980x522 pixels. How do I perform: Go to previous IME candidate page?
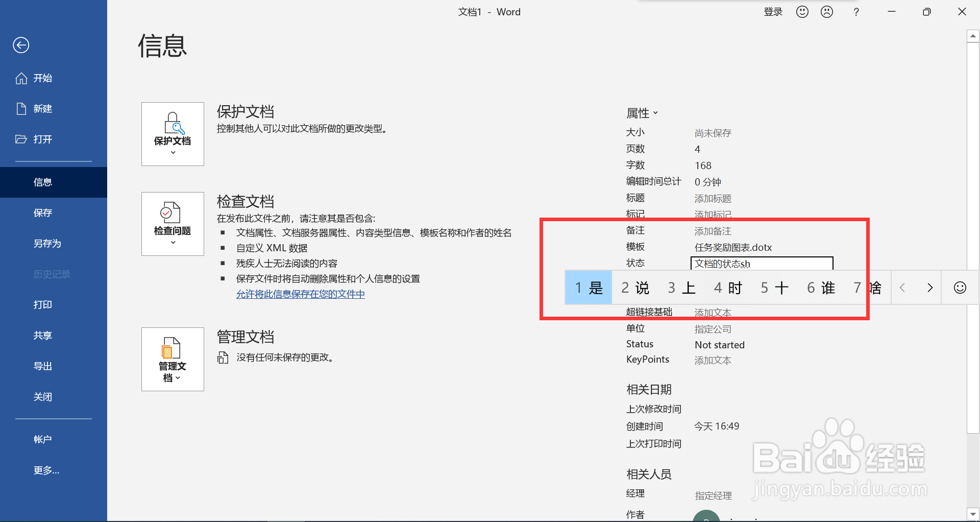pos(902,288)
